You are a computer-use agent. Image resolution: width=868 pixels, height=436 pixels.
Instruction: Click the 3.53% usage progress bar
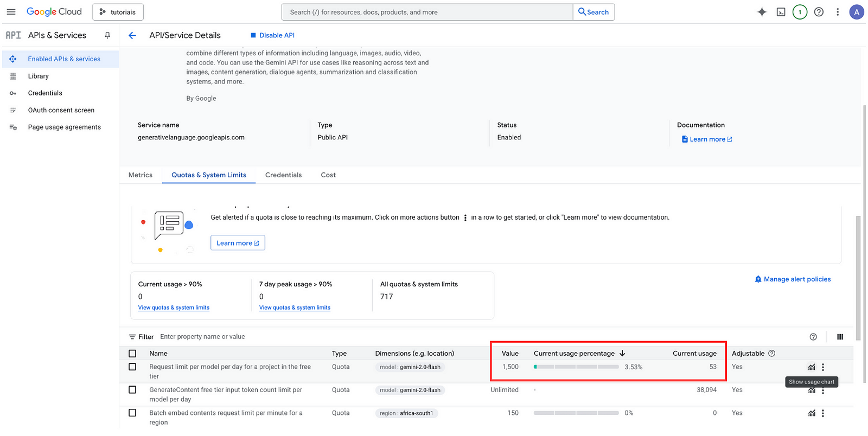(x=576, y=367)
